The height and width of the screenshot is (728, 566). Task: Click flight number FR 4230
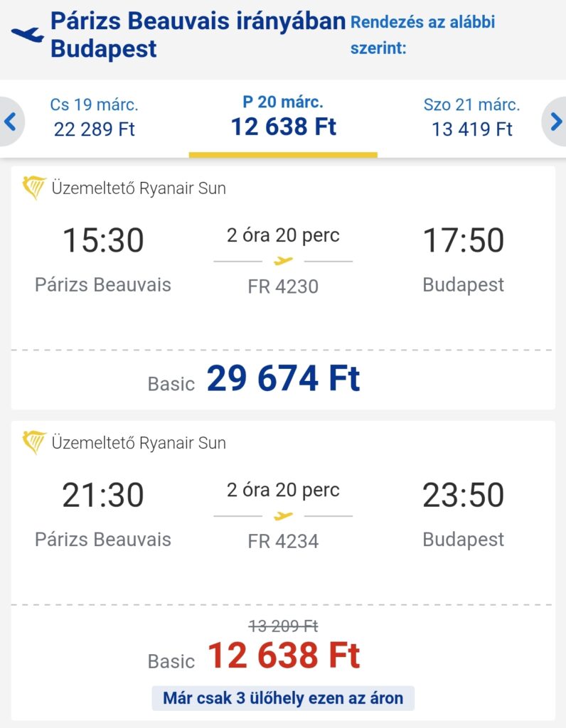(x=283, y=287)
